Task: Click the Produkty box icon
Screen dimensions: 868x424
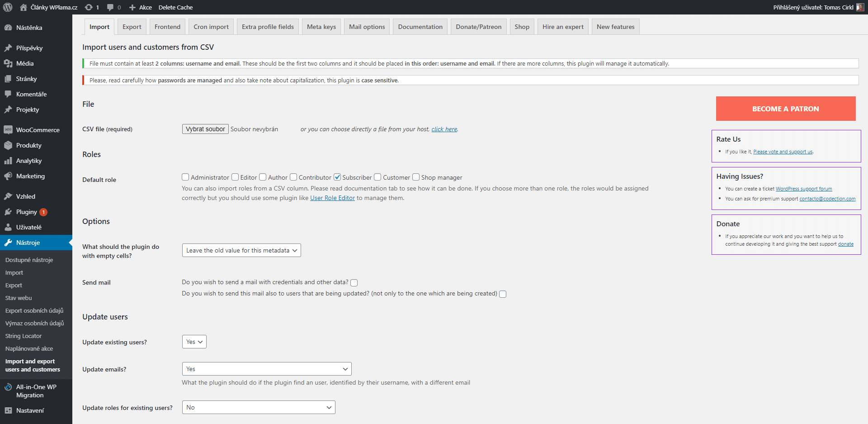Action: [x=8, y=145]
